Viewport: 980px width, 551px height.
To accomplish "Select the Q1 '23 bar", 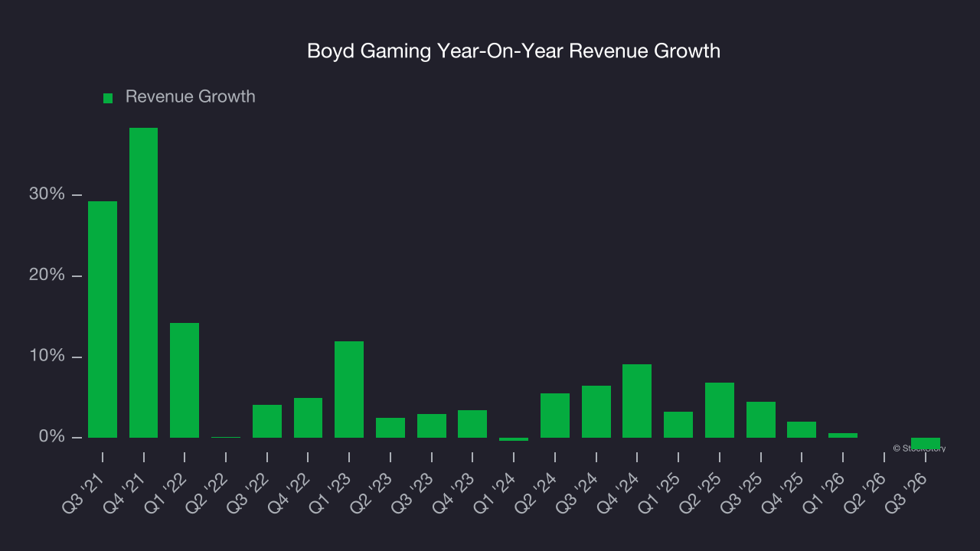I will point(349,390).
